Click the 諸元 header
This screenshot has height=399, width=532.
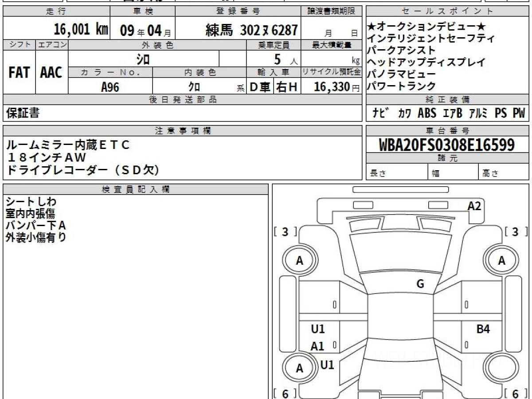(447, 158)
